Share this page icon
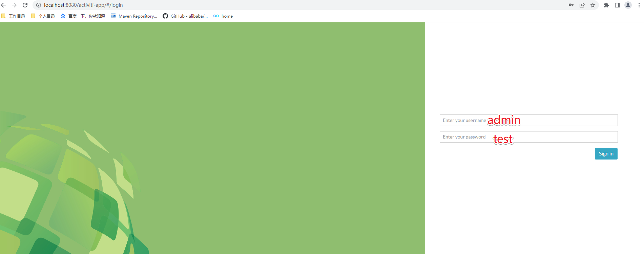Viewport: 644px width, 254px height. (x=582, y=5)
